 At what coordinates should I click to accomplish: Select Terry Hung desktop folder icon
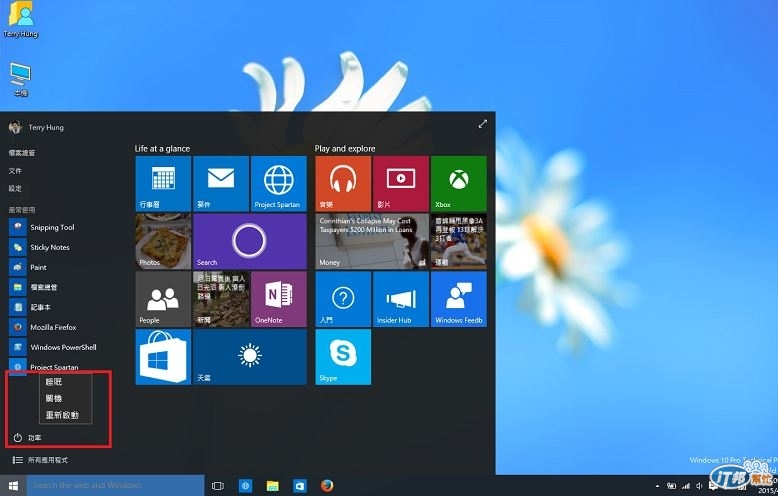(x=20, y=20)
